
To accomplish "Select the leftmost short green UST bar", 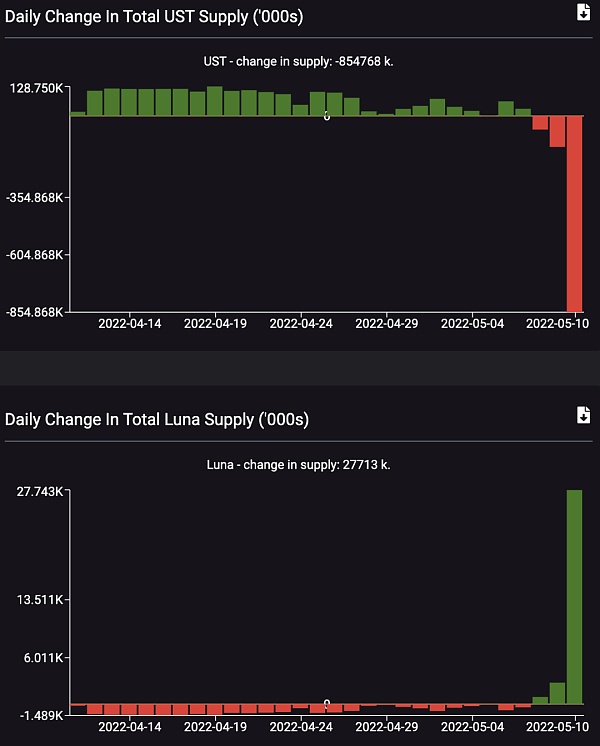I will click(77, 114).
